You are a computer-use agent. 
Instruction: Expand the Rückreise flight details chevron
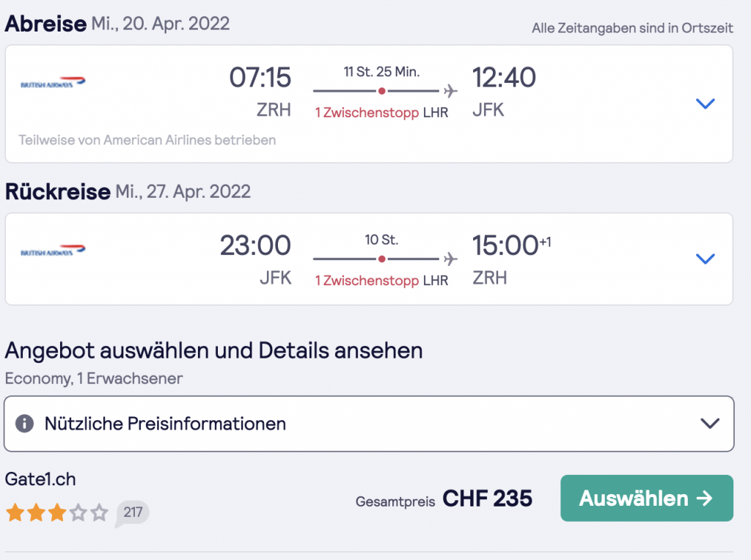point(705,259)
